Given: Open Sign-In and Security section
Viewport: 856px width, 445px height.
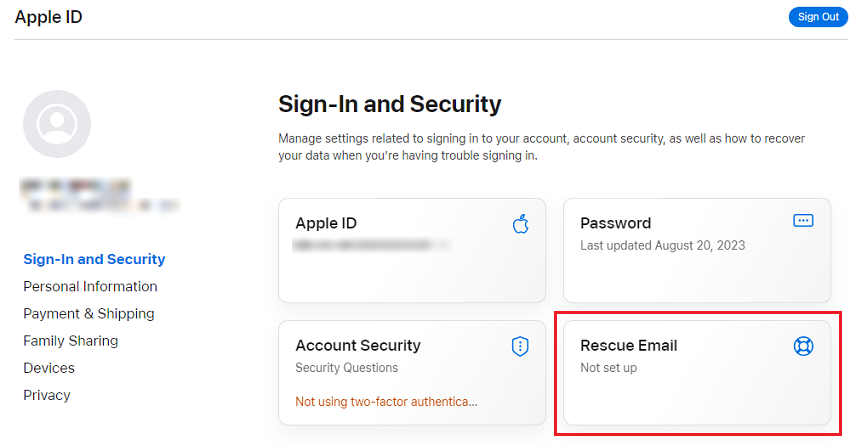Looking at the screenshot, I should click(94, 259).
